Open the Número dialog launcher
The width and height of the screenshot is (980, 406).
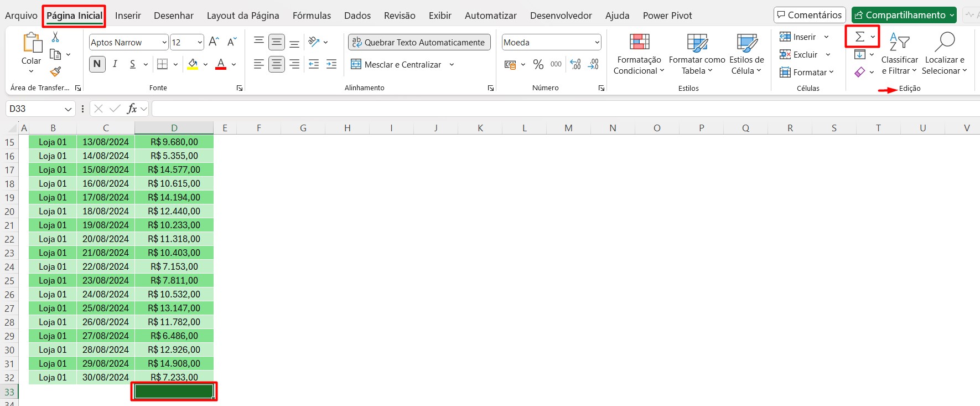tap(602, 88)
